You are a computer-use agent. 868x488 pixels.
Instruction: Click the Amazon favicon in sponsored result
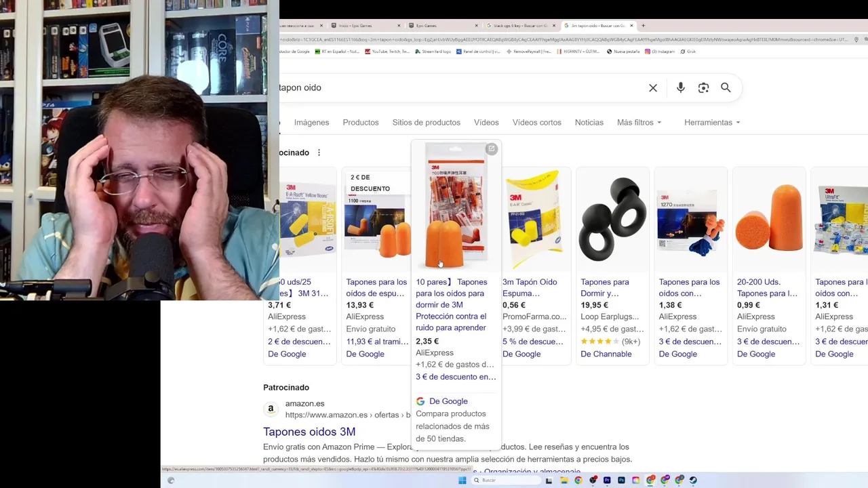tap(271, 409)
